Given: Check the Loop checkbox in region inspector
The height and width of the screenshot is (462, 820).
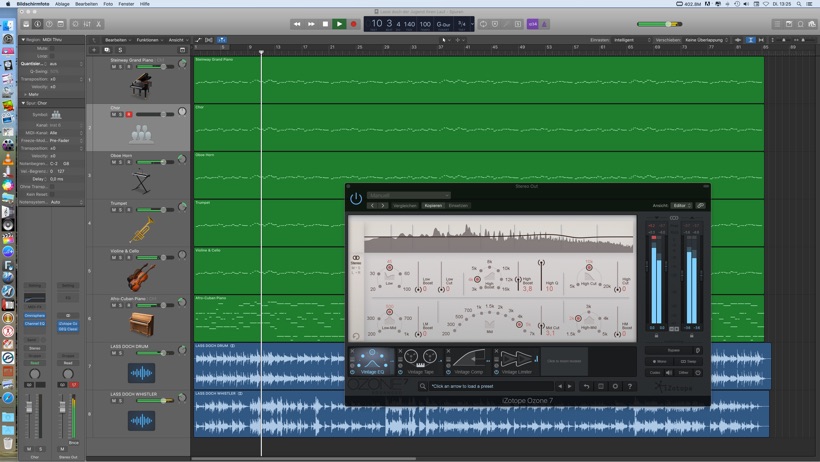Looking at the screenshot, I should [x=52, y=56].
